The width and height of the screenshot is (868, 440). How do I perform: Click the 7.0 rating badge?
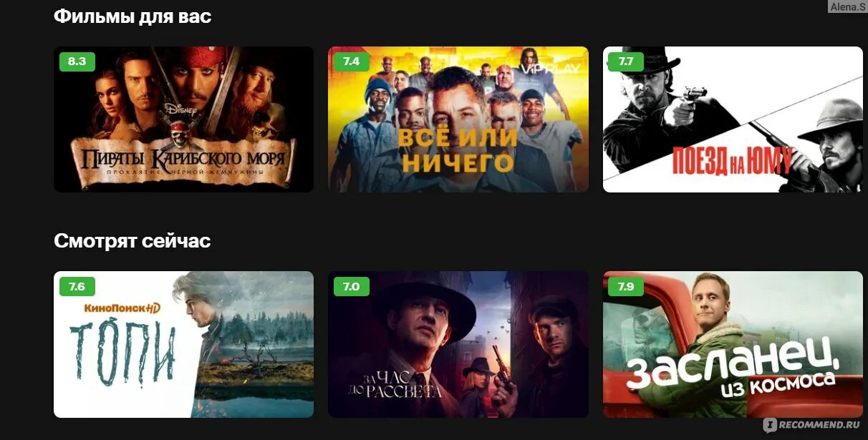351,287
